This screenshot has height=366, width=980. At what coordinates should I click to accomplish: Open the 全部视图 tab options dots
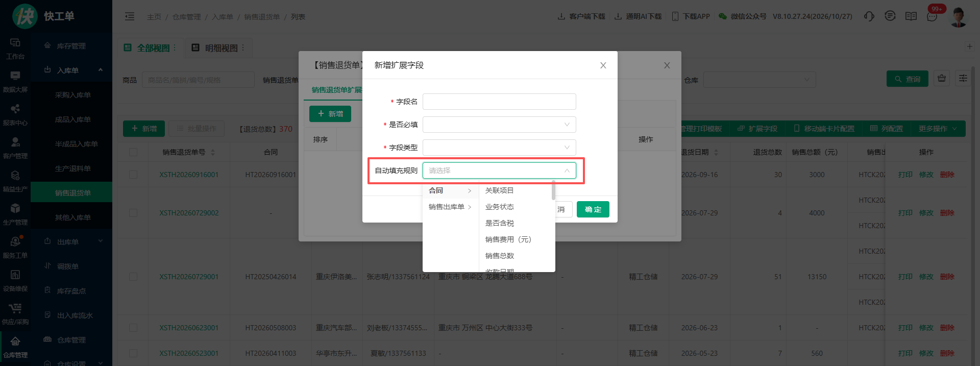pos(175,47)
